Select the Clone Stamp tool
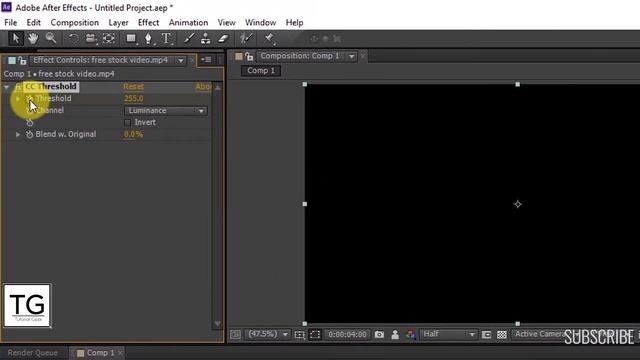Image resolution: width=640 pixels, height=360 pixels. (206, 39)
